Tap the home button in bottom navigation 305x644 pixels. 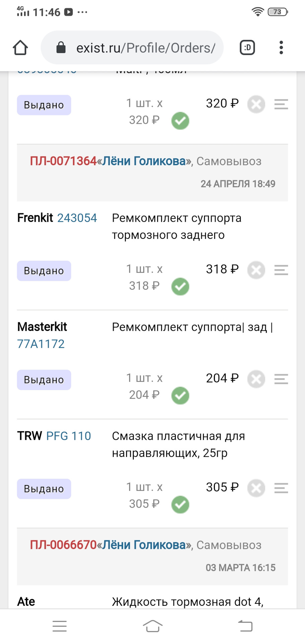point(152,626)
